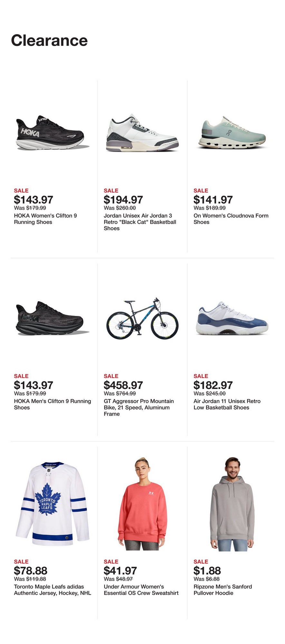
Task: Open Toronto Maple Leafs adidas Authentic Jersey link
Action: coord(52,590)
